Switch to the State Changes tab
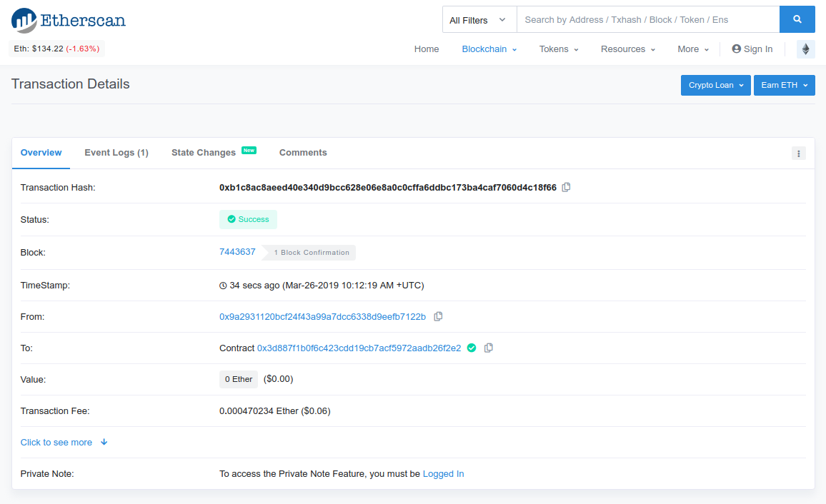826x504 pixels. [x=204, y=153]
